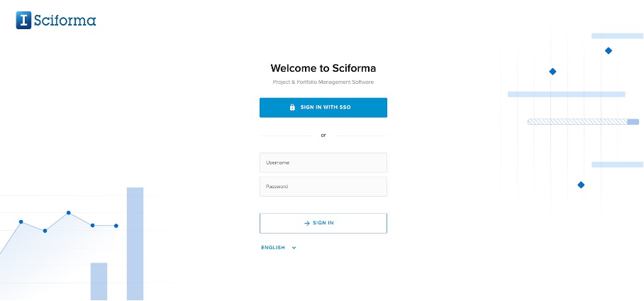The width and height of the screenshot is (644, 301).
Task: Open the ENGLISH language selector
Action: click(274, 248)
